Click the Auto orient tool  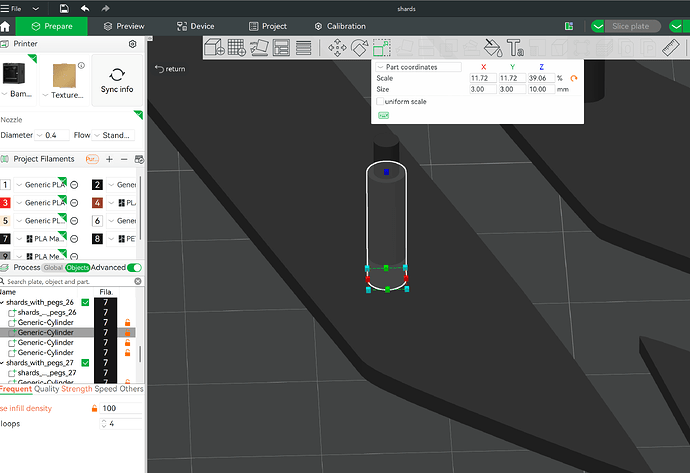[259, 48]
